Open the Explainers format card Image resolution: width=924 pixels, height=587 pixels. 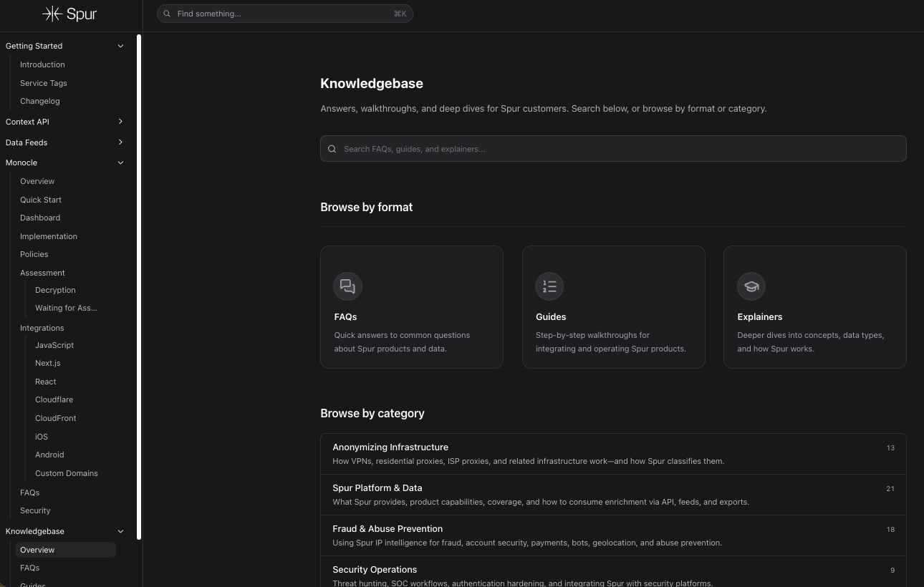(x=815, y=307)
